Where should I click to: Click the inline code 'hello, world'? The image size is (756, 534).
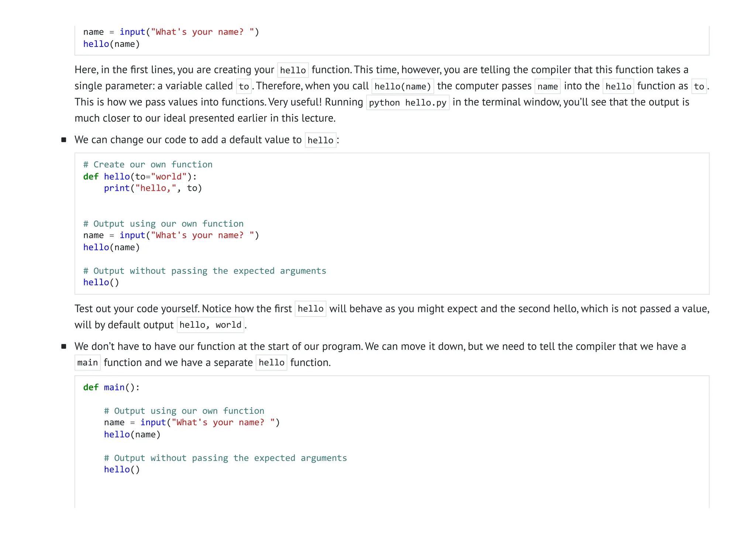pos(210,325)
